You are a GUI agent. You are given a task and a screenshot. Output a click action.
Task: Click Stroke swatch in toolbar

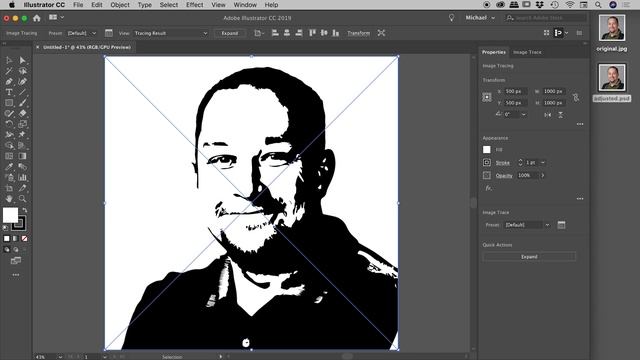pyautogui.click(x=19, y=223)
